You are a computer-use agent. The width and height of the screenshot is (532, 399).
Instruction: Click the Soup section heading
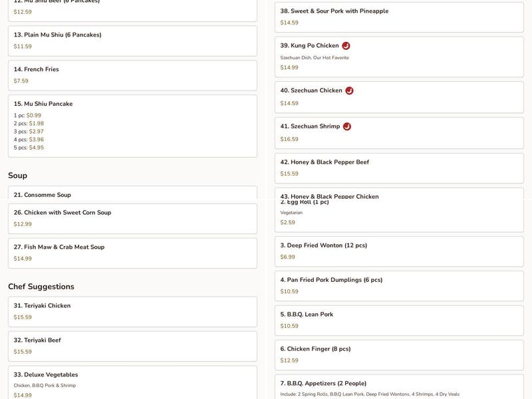[18, 176]
